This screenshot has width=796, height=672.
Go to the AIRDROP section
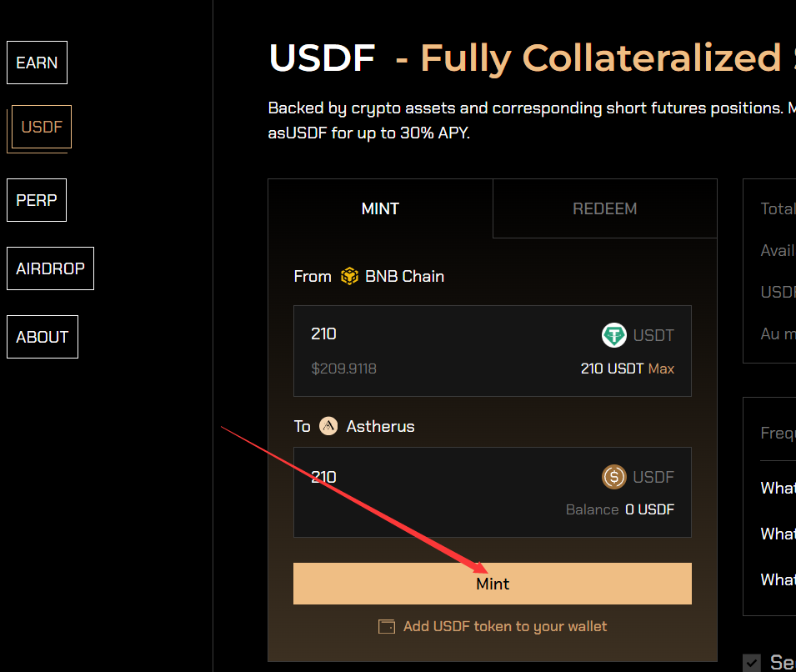click(50, 268)
